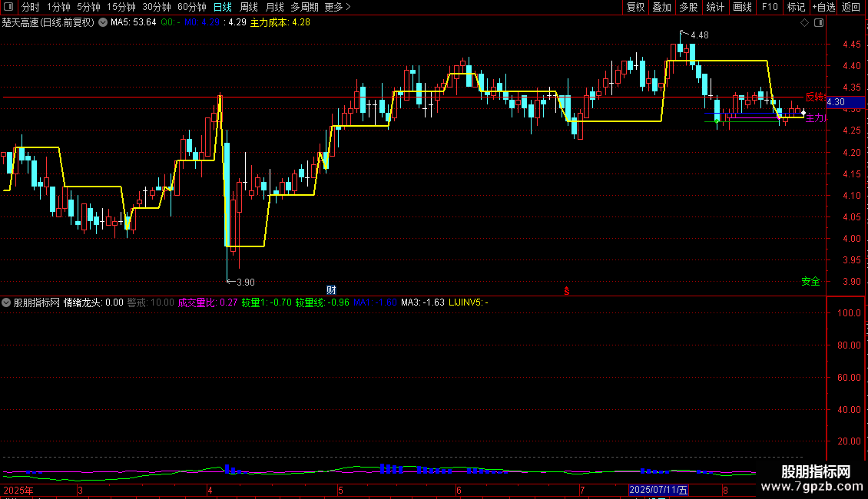Click the 统计 statistics button

(715, 7)
